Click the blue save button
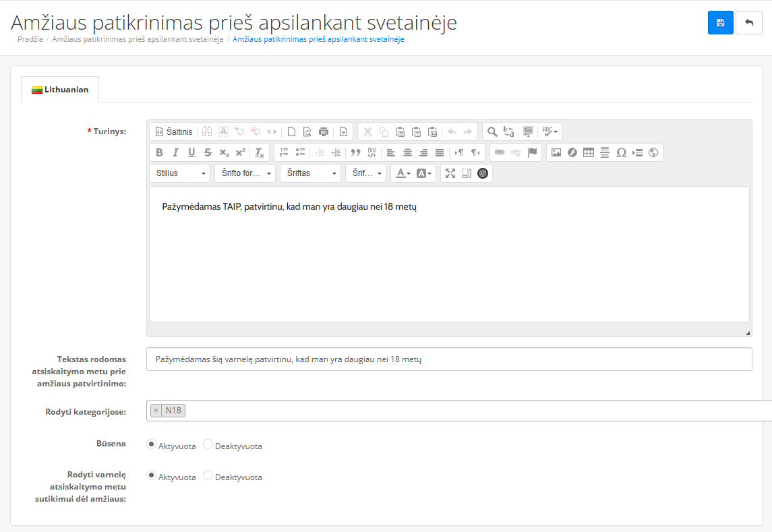This screenshot has width=772, height=532. (x=720, y=23)
